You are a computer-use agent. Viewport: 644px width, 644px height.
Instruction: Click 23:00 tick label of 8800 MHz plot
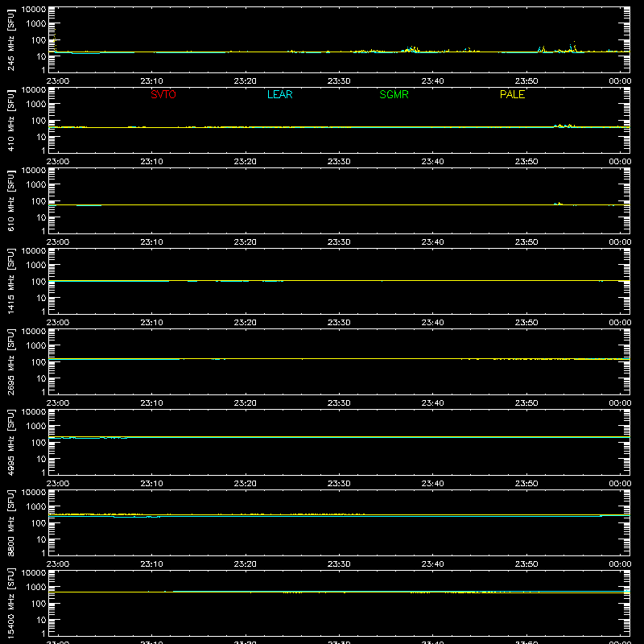pos(58,564)
